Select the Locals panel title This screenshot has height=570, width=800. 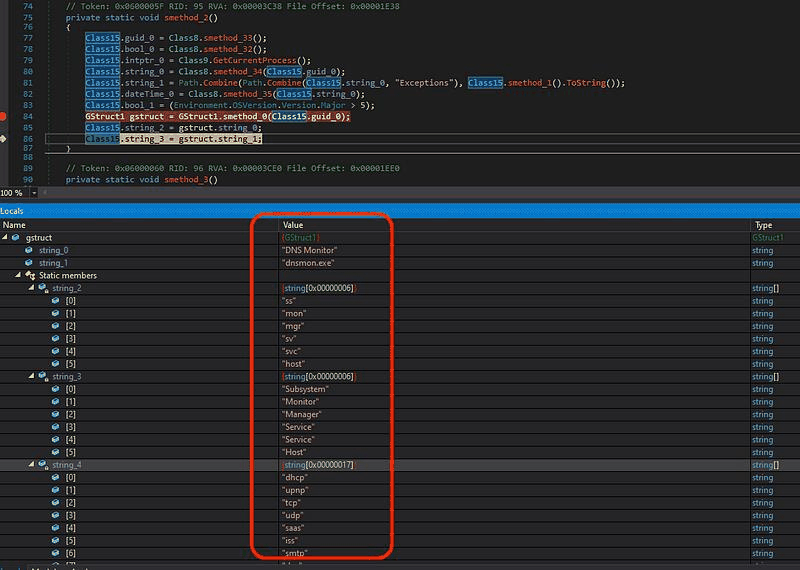[12, 211]
